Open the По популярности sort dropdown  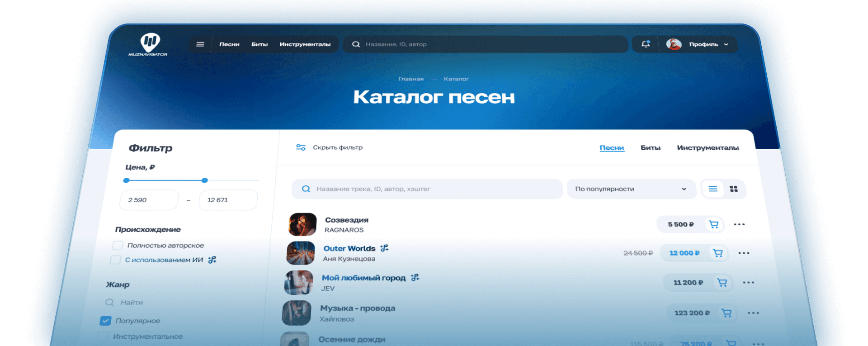(631, 189)
